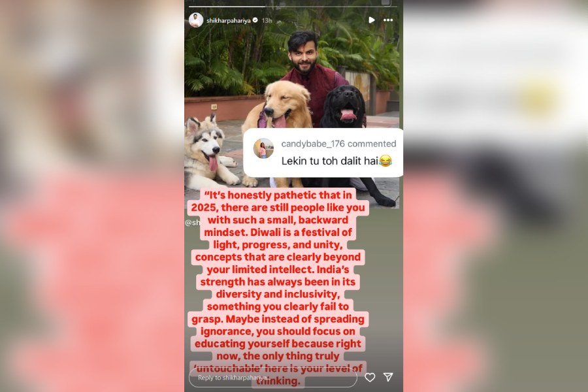The height and width of the screenshot is (392, 588).
Task: Click the laughing emoji in the comment
Action: [x=385, y=161]
